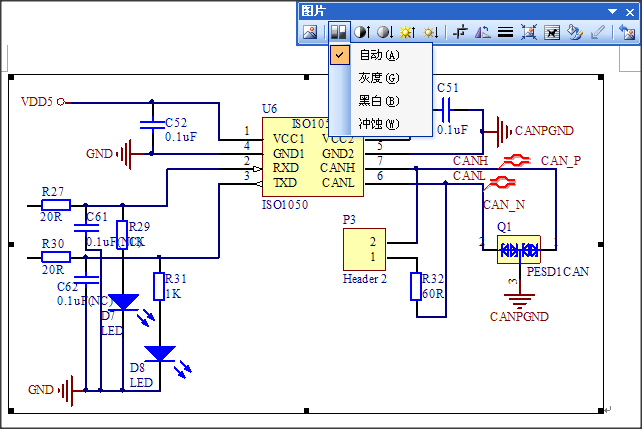Click the bottom-center picture sizing handle
The width and height of the screenshot is (642, 429).
coord(306,411)
